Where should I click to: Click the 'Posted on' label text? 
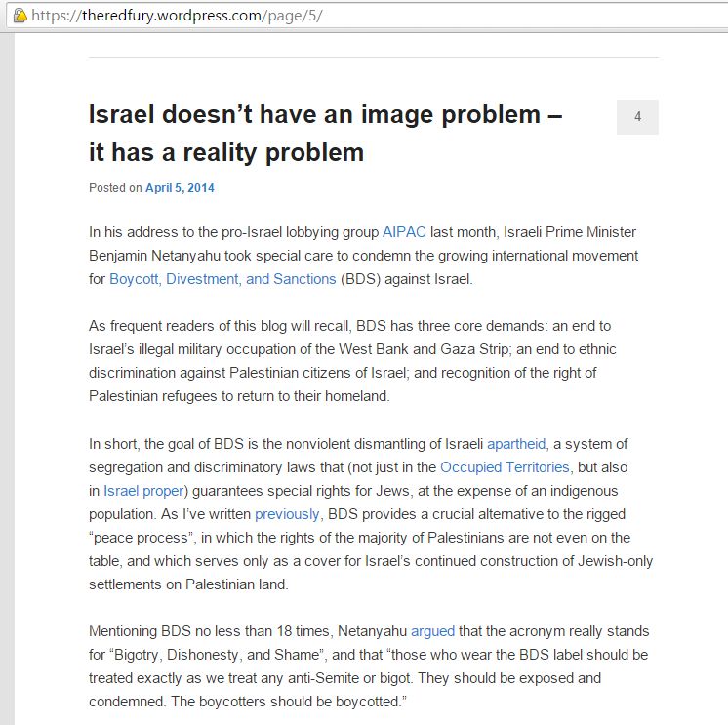pos(115,188)
